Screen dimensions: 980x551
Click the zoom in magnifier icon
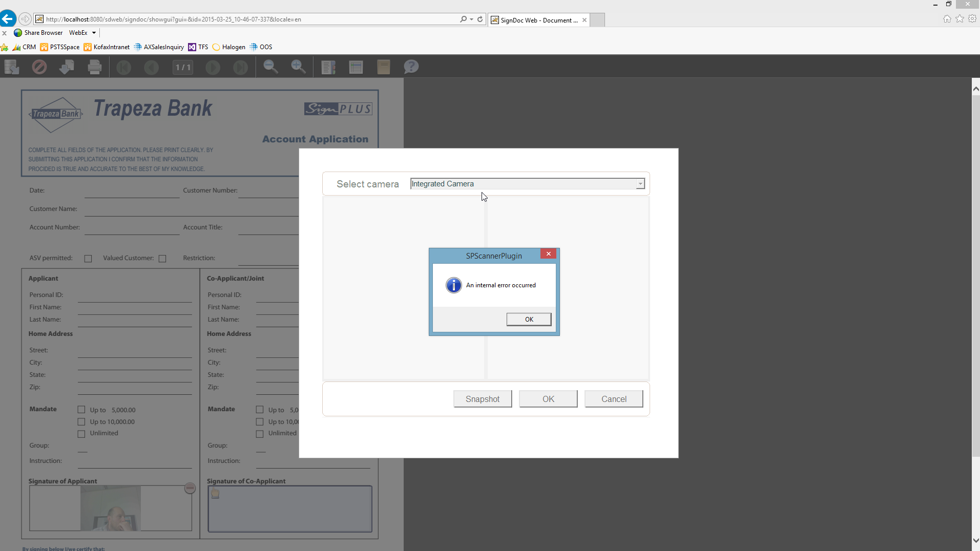pyautogui.click(x=298, y=67)
